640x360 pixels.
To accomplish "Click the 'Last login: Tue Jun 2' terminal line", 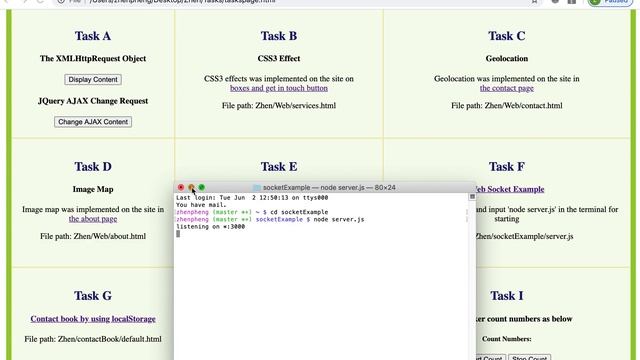I will tap(252, 198).
